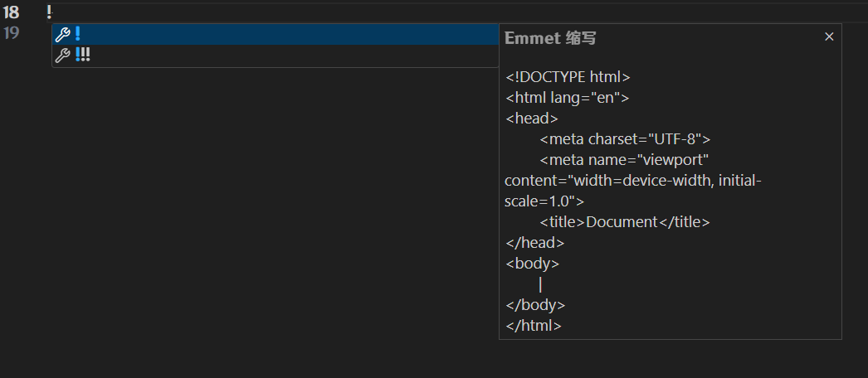Click the meta charset="UTF-8" preview line
Screen dimensions: 868x378
tap(625, 139)
